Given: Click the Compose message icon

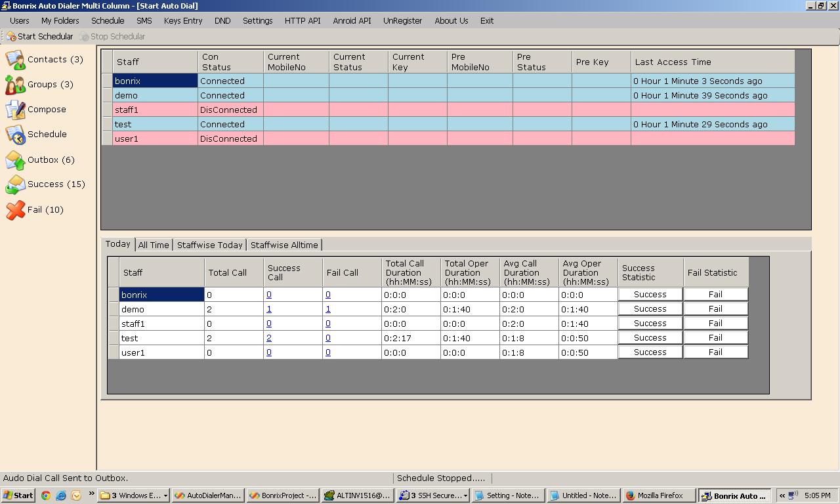Looking at the screenshot, I should pos(15,110).
